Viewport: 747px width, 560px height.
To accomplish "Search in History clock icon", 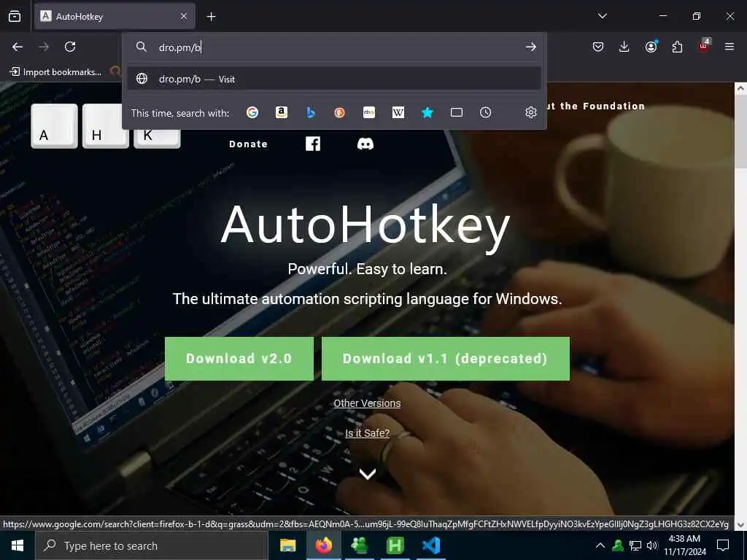I will [x=485, y=112].
